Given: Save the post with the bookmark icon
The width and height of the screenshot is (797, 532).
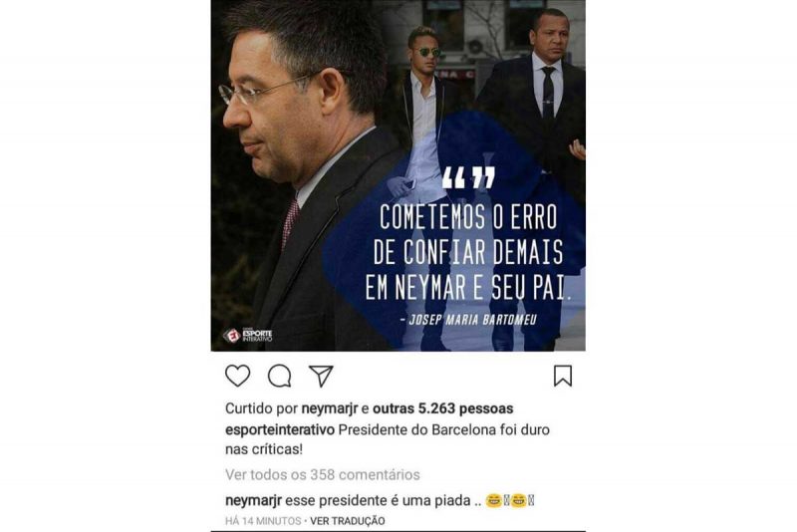Looking at the screenshot, I should click(x=563, y=376).
